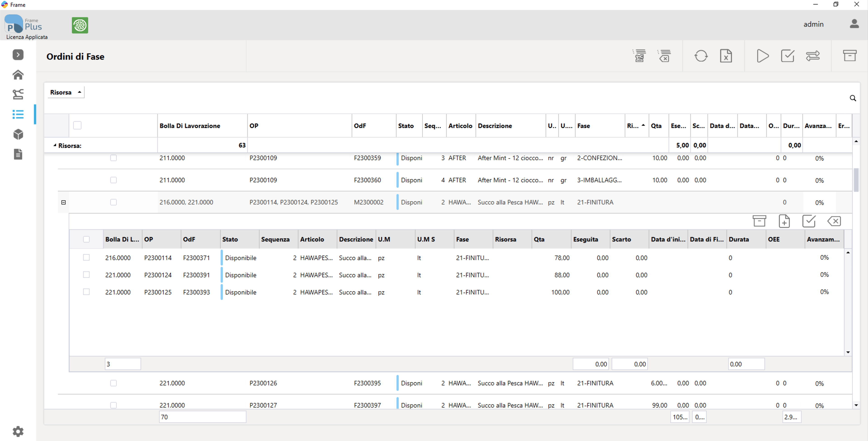Sort by Bolla Di Lavorazione column

pyautogui.click(x=202, y=126)
